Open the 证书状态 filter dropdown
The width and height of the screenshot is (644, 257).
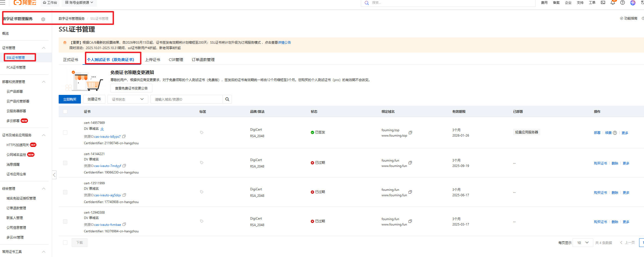point(128,99)
